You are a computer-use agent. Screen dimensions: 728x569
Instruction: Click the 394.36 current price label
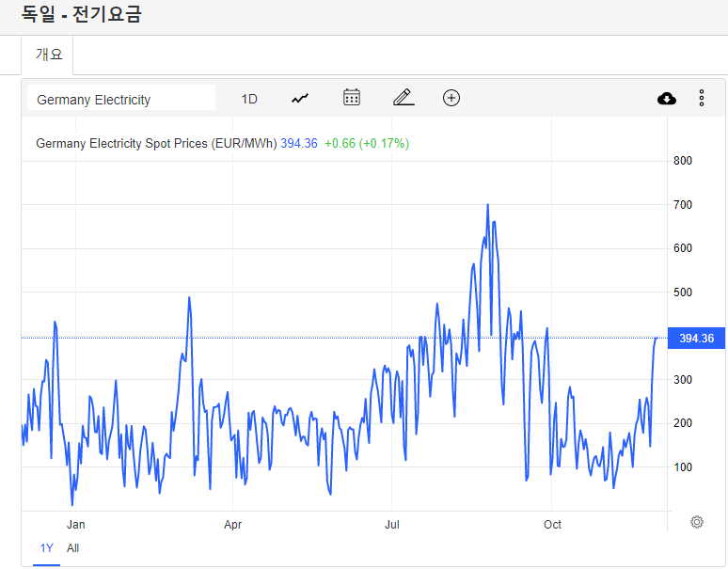696,339
